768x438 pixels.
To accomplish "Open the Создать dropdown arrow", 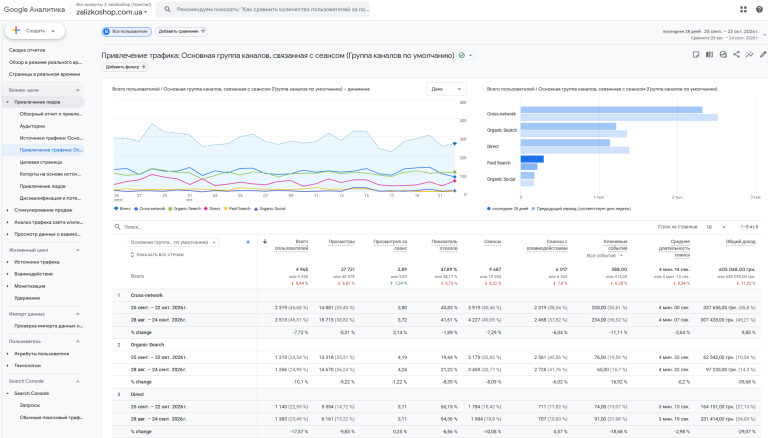I will 53,31.
